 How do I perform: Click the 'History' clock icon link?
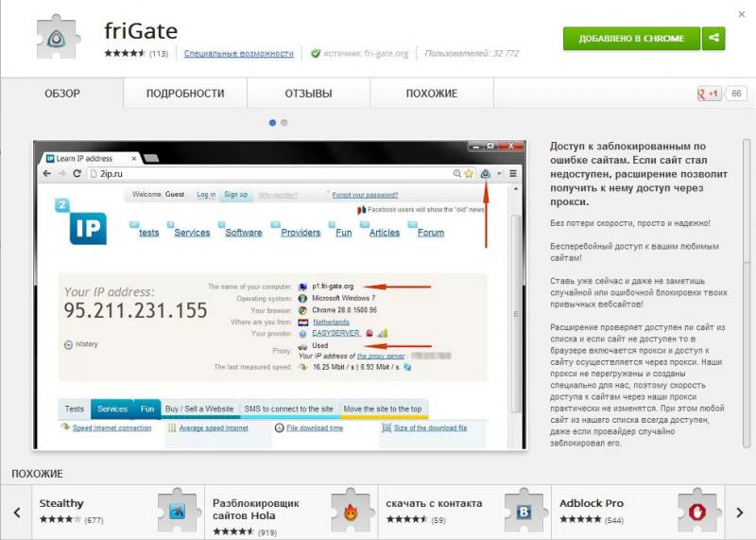[x=81, y=344]
